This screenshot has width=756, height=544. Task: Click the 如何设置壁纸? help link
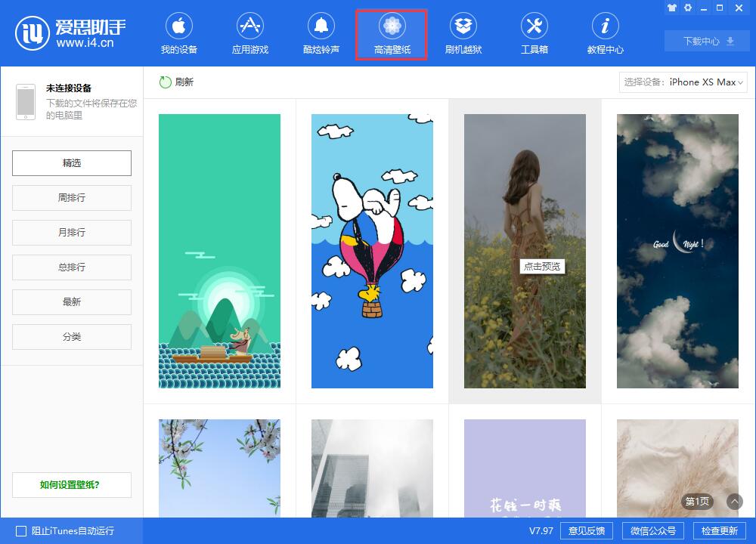[x=72, y=485]
